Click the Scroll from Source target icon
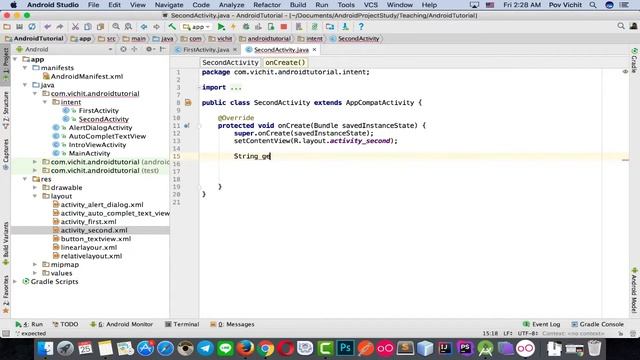Image resolution: width=640 pixels, height=360 pixels. click(123, 49)
